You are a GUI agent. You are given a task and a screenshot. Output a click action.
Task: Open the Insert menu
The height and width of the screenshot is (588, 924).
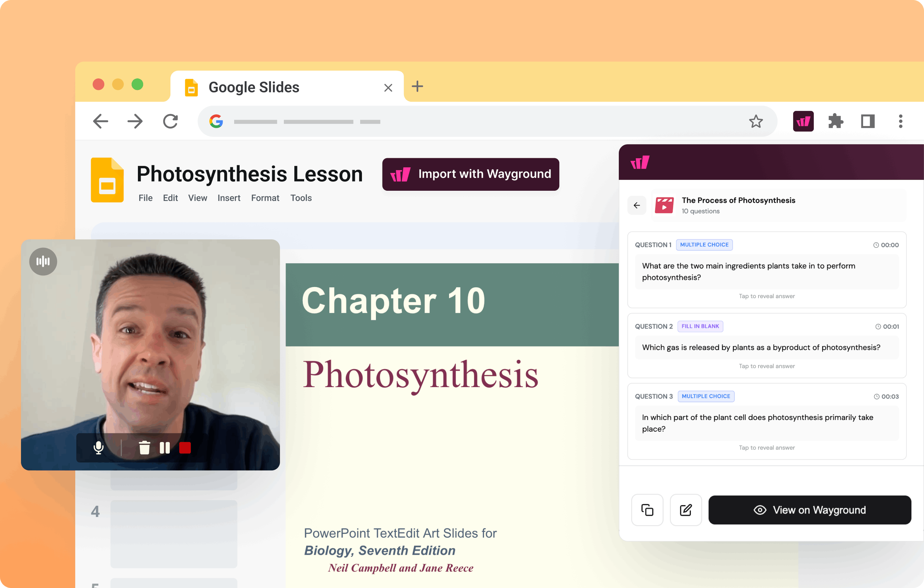coord(229,198)
